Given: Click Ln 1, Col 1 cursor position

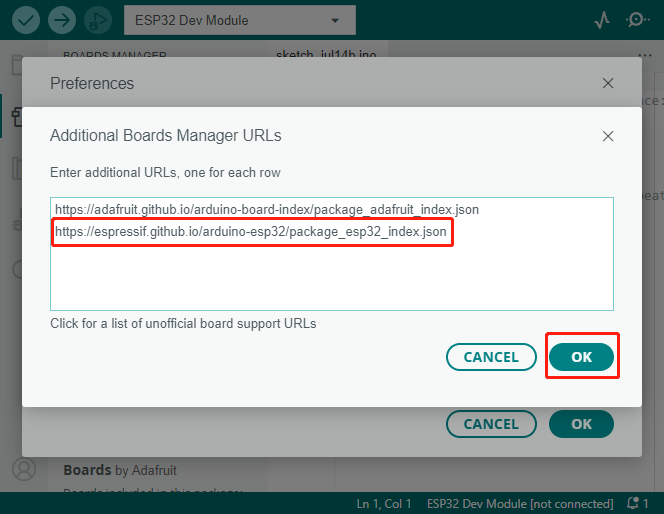Looking at the screenshot, I should point(384,503).
